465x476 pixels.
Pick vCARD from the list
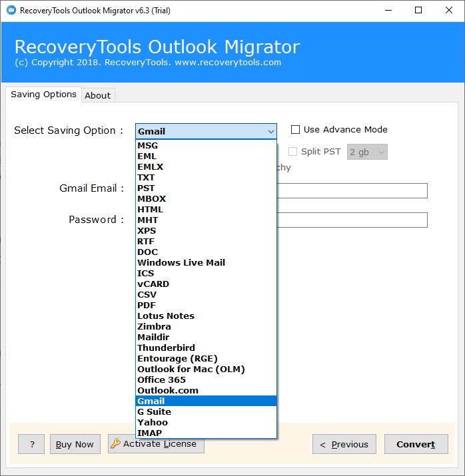[206, 284]
